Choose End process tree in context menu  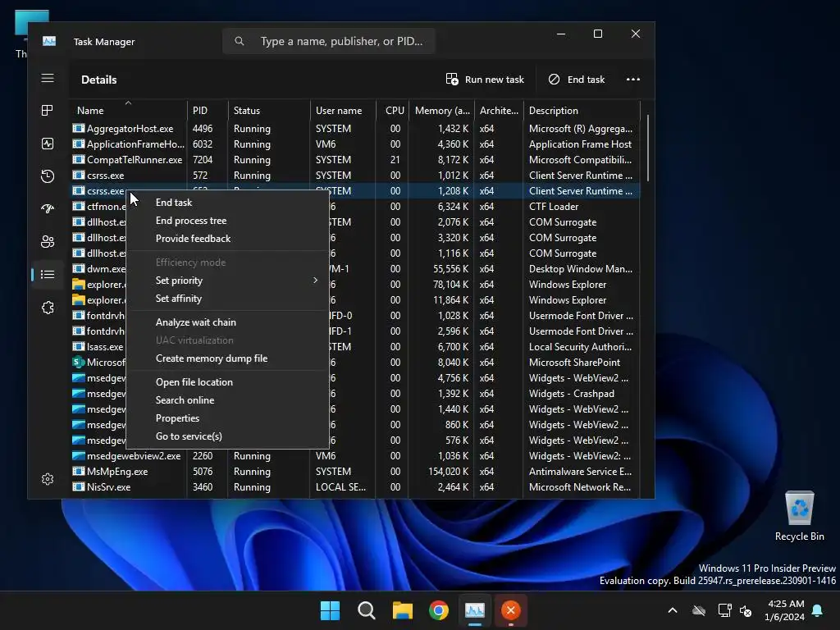tap(228, 221)
